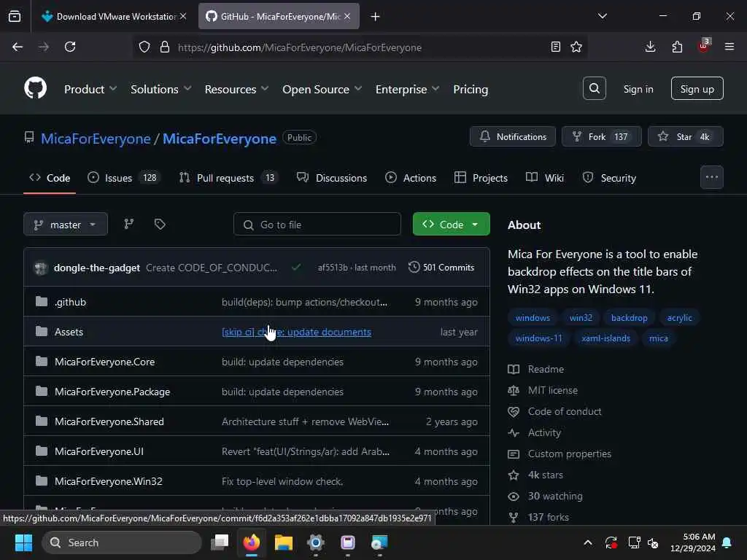This screenshot has width=747, height=560.
Task: Open the Readme link in About
Action: (546, 369)
